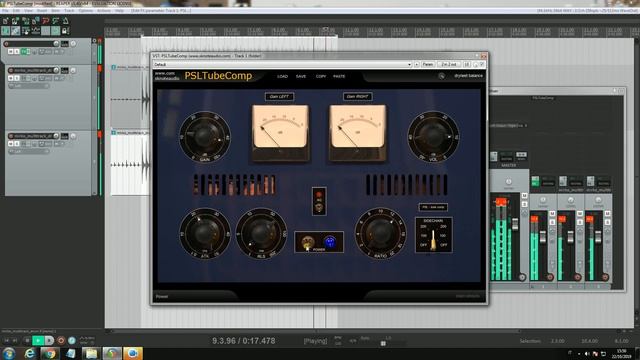Toggle ripple editing toolbar icon

(x=26, y=31)
